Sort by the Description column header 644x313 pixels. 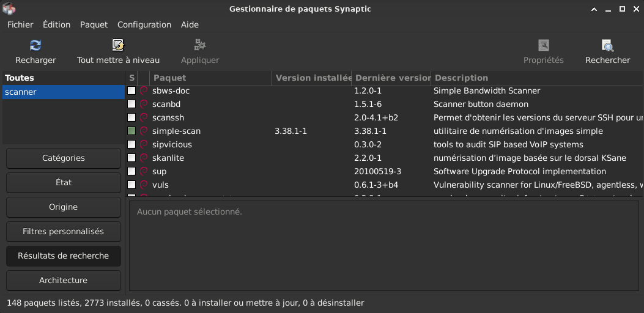click(537, 78)
